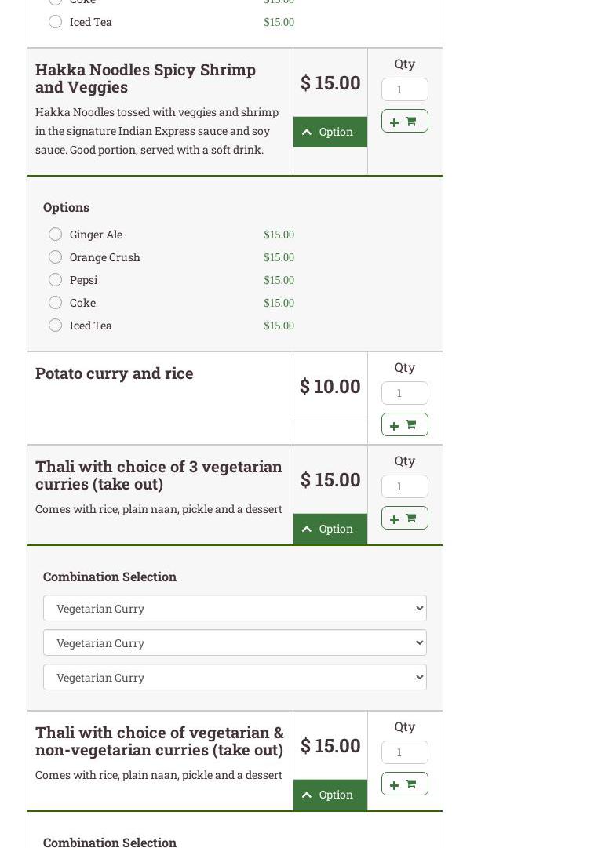
Task: Select Iced Tea under Hakka Noodles options
Action: [x=55, y=326]
